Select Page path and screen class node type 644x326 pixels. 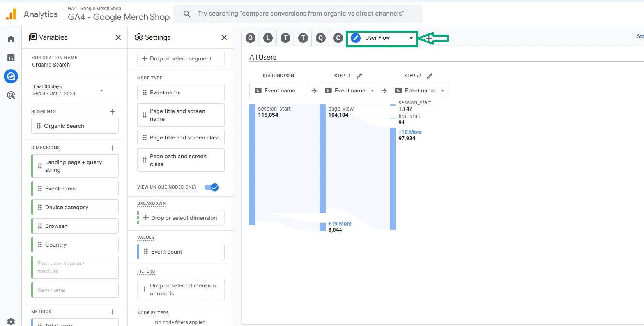pos(181,160)
